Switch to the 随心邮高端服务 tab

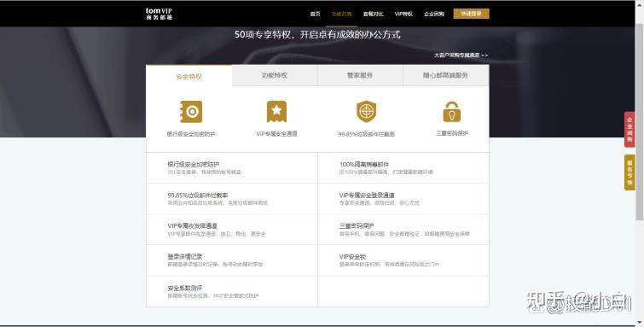pyautogui.click(x=445, y=75)
